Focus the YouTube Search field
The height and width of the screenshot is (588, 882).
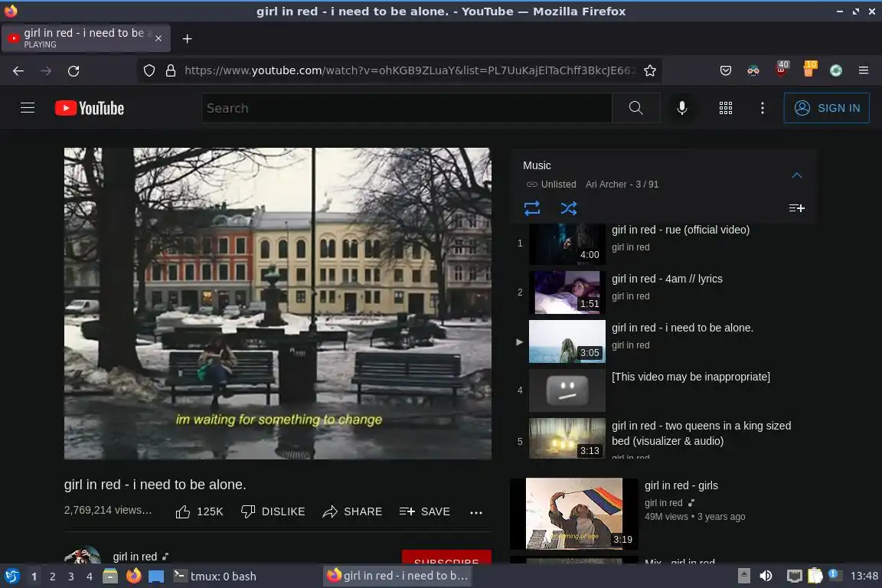pos(407,108)
